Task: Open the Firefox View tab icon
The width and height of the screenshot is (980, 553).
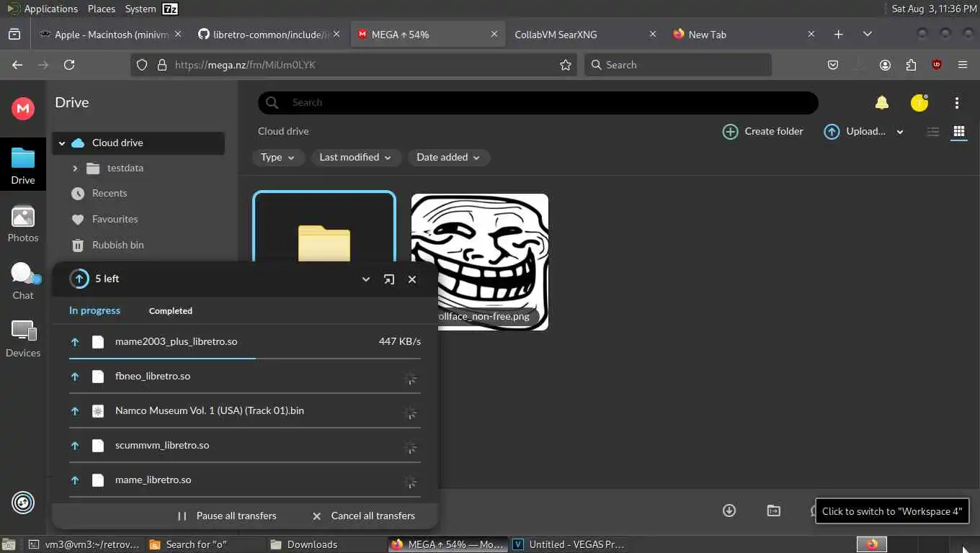Action: click(x=14, y=35)
